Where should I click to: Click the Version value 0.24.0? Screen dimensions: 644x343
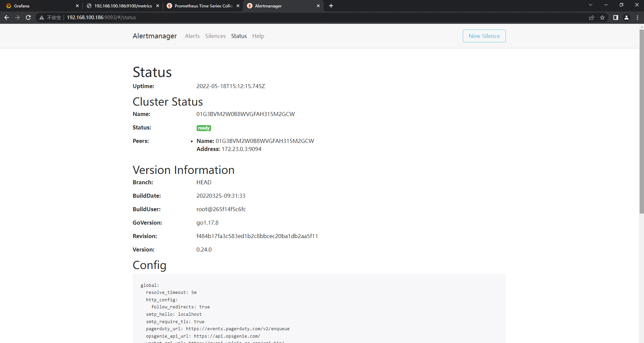tap(204, 250)
